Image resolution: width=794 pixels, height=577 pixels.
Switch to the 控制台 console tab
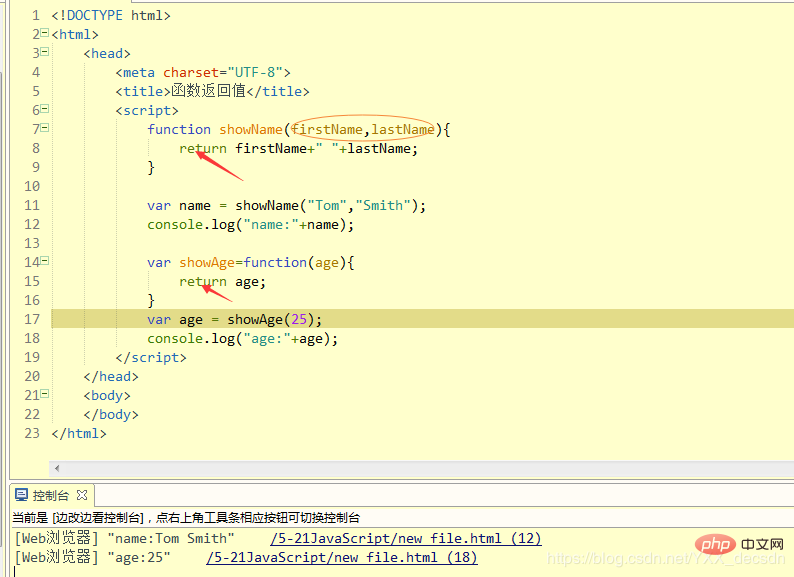(50, 495)
